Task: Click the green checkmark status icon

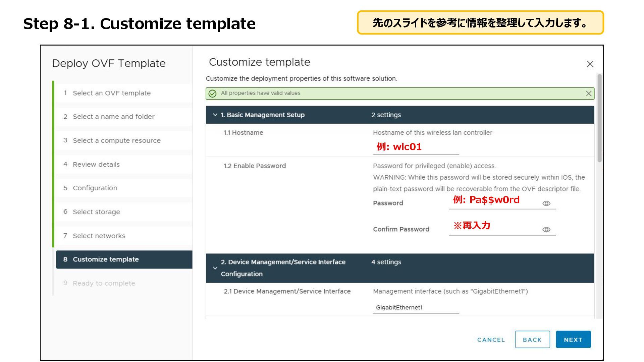Action: [x=212, y=94]
